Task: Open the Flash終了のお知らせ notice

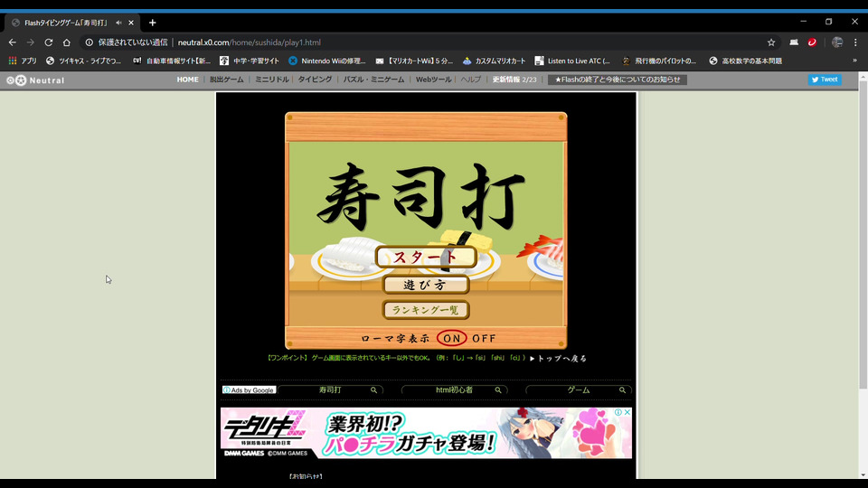Action: tap(618, 80)
